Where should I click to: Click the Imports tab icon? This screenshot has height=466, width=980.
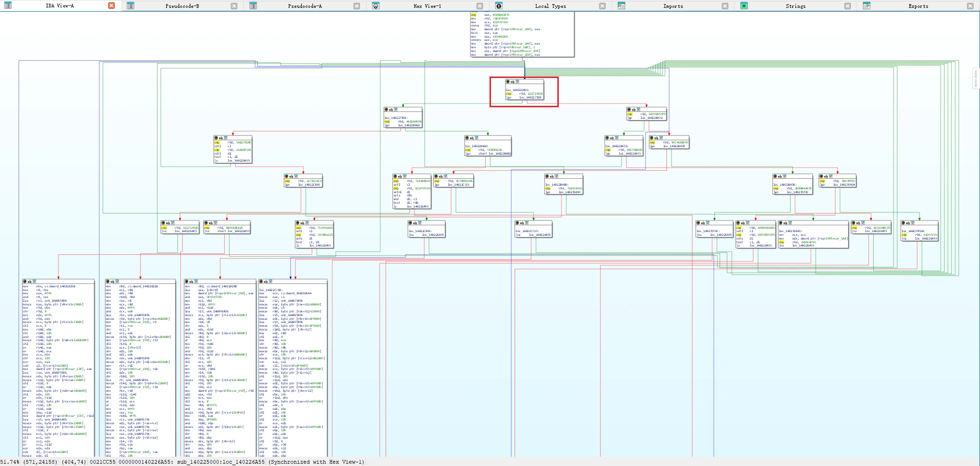tap(621, 6)
